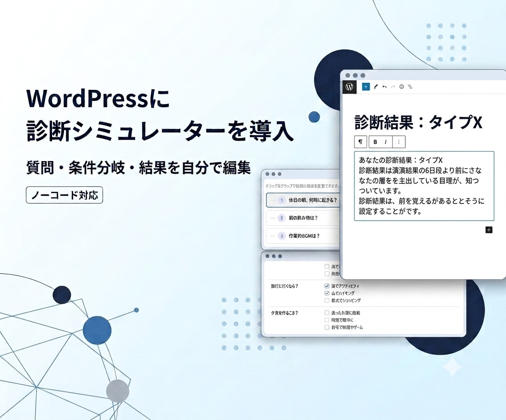Check the first checkbox in the 夕食 row

(327, 313)
